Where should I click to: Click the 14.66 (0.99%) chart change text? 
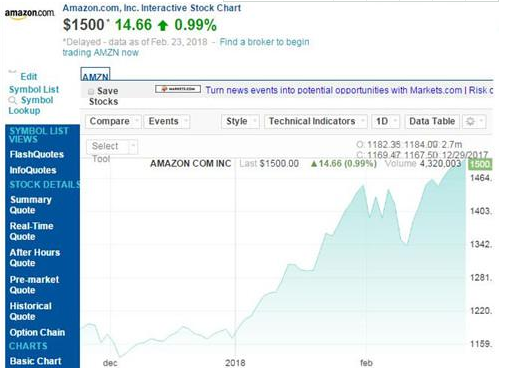[344, 164]
